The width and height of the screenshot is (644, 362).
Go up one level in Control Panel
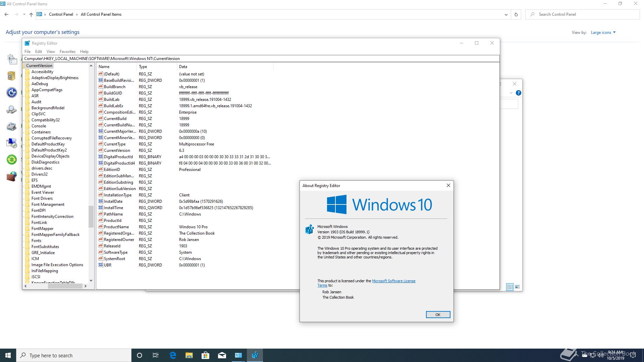[31, 14]
